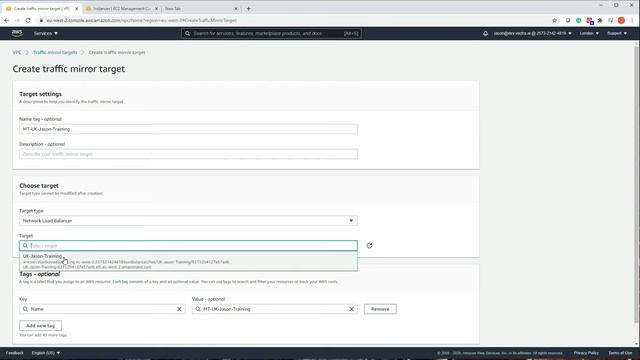
Task: Click the browser address bar
Action: [294, 20]
